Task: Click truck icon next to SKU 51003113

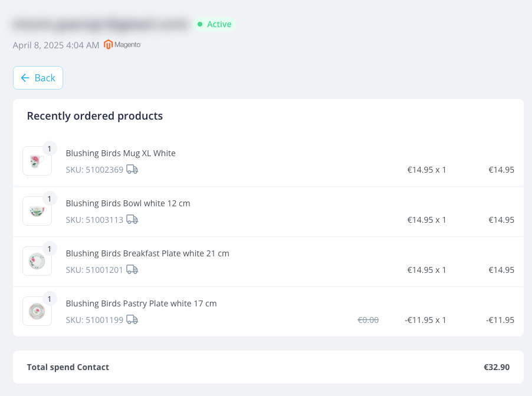Action: 132,219
